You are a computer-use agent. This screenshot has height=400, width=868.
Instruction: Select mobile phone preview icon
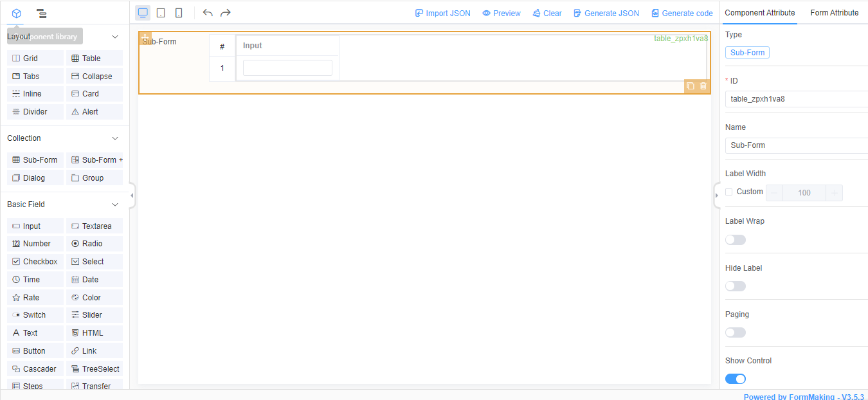coord(179,13)
